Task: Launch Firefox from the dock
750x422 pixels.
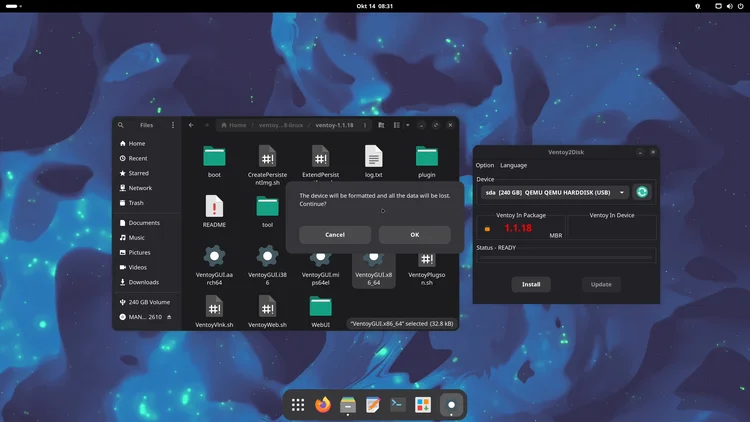Action: pyautogui.click(x=323, y=405)
